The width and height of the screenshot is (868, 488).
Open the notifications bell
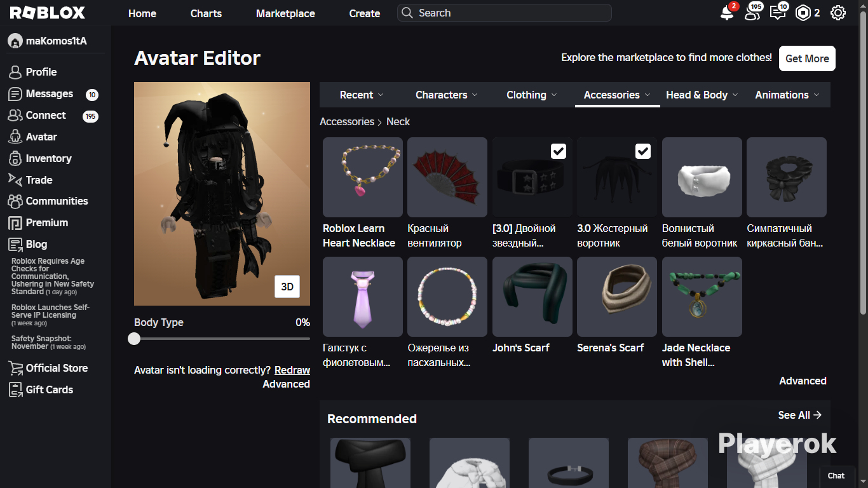coord(728,13)
